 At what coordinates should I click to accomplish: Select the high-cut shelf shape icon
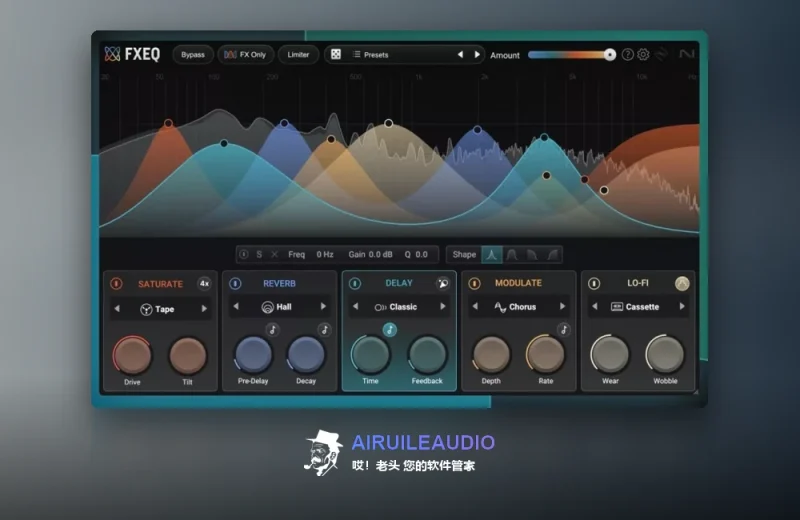coord(532,254)
